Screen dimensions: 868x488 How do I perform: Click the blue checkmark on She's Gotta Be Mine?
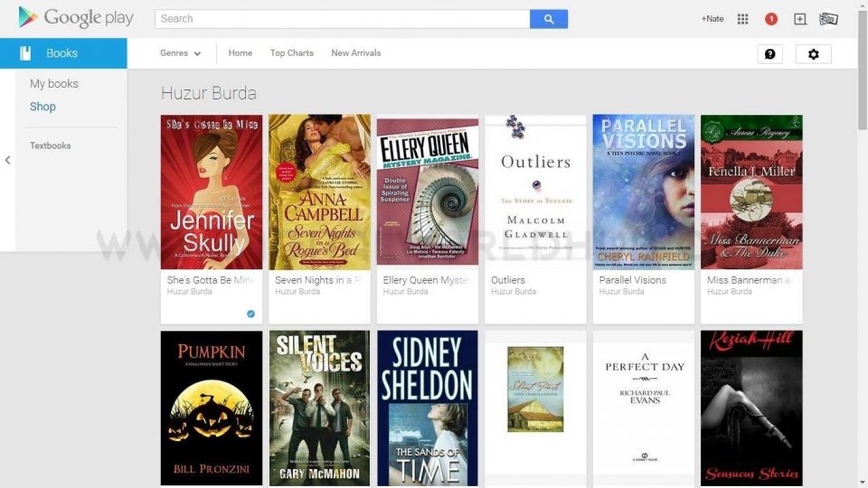click(x=250, y=314)
